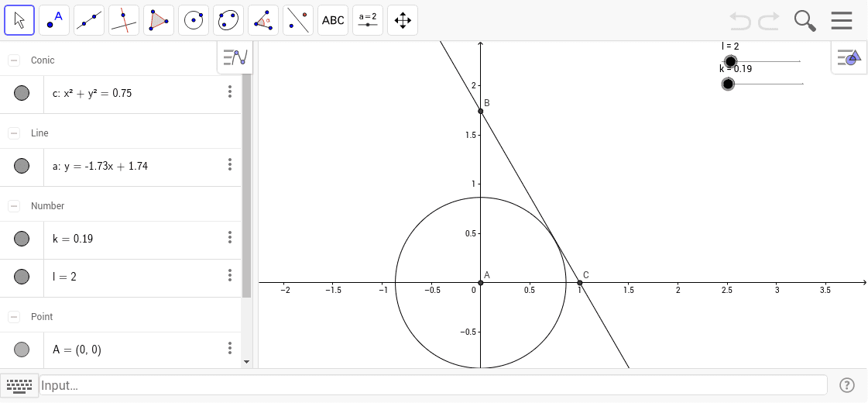This screenshot has width=868, height=403.
Task: Open the Algebra view style bar
Action: pyautogui.click(x=235, y=57)
